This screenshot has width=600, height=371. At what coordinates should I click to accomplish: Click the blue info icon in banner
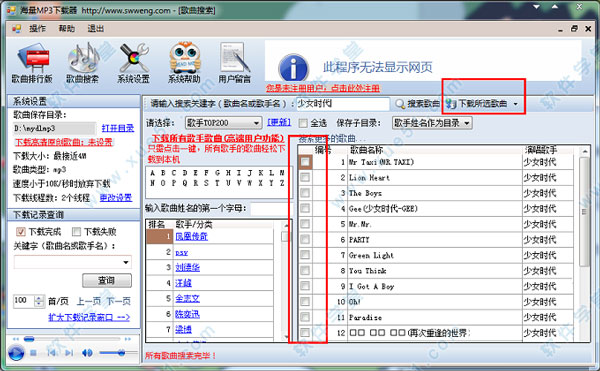click(x=293, y=68)
